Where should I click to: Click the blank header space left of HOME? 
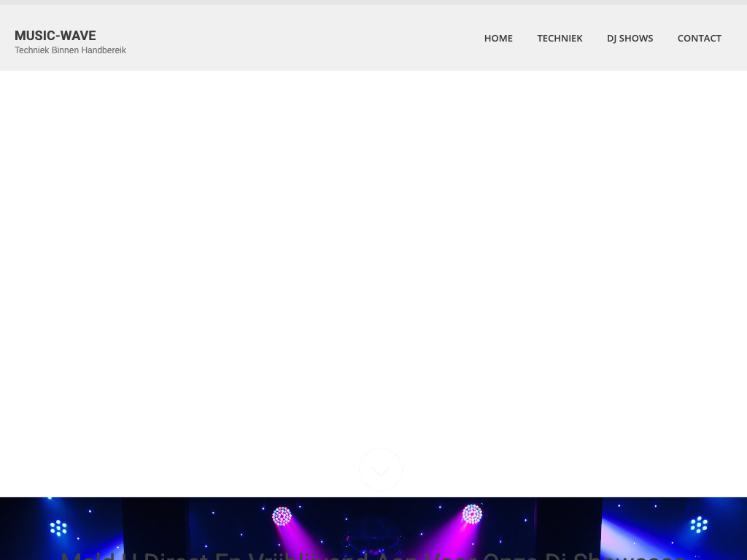pyautogui.click(x=292, y=38)
